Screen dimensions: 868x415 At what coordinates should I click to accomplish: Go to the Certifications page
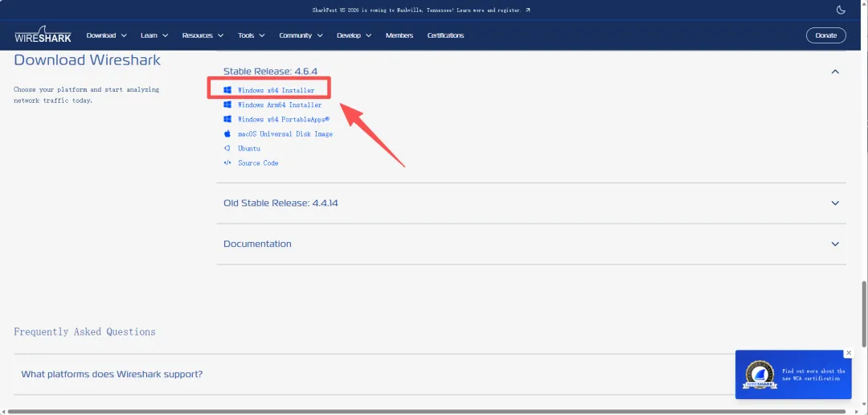(x=445, y=35)
